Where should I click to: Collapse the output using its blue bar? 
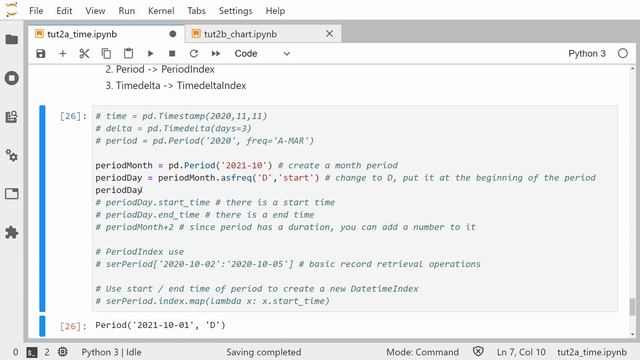[x=42, y=326]
